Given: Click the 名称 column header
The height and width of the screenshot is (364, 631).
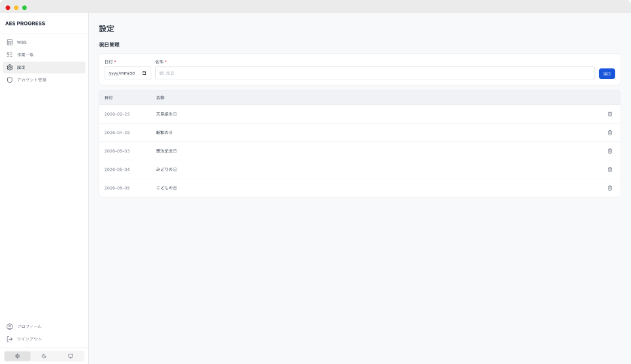Looking at the screenshot, I should (160, 98).
